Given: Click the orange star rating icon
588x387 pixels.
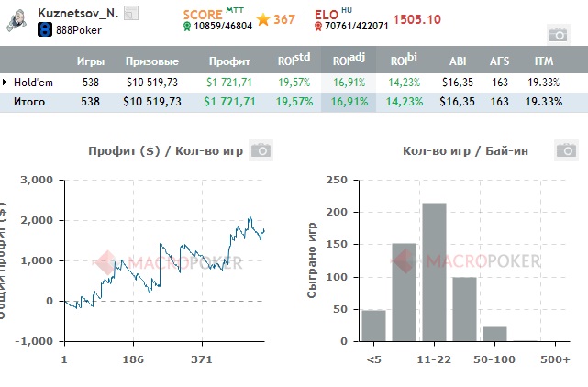Looking at the screenshot, I should point(262,19).
